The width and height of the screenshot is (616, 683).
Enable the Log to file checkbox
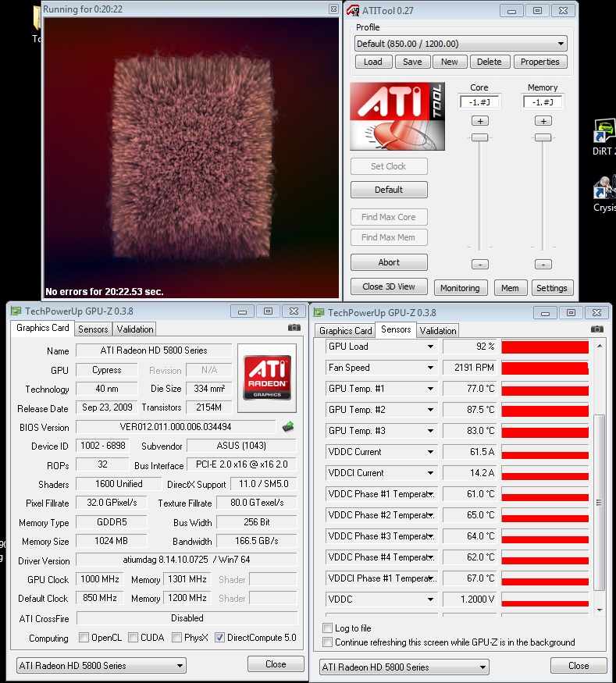click(327, 628)
